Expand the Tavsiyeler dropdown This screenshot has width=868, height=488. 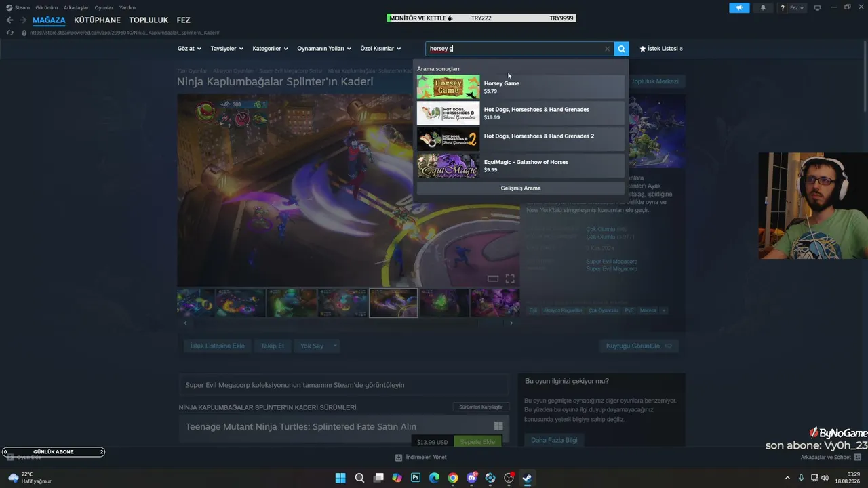click(x=227, y=49)
